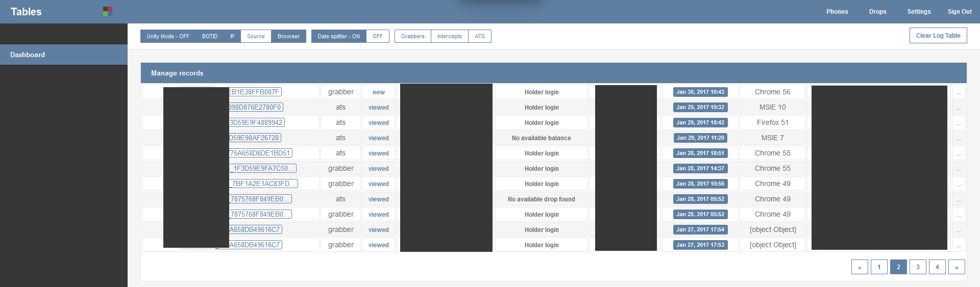
Task: Go to next page with » arrow
Action: 957,267
